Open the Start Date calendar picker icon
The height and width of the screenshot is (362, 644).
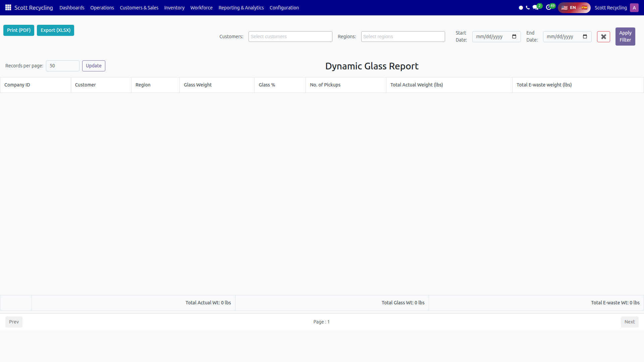click(514, 37)
